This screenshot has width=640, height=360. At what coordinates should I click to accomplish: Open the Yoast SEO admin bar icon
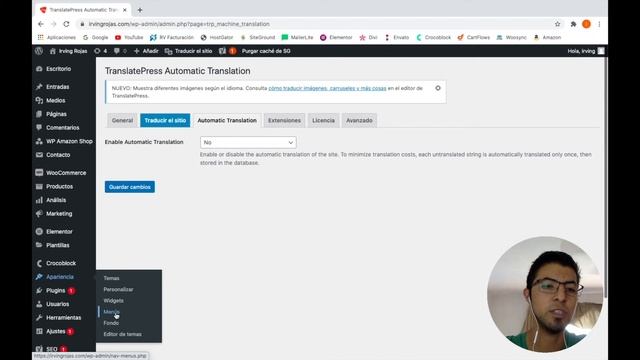[227, 51]
